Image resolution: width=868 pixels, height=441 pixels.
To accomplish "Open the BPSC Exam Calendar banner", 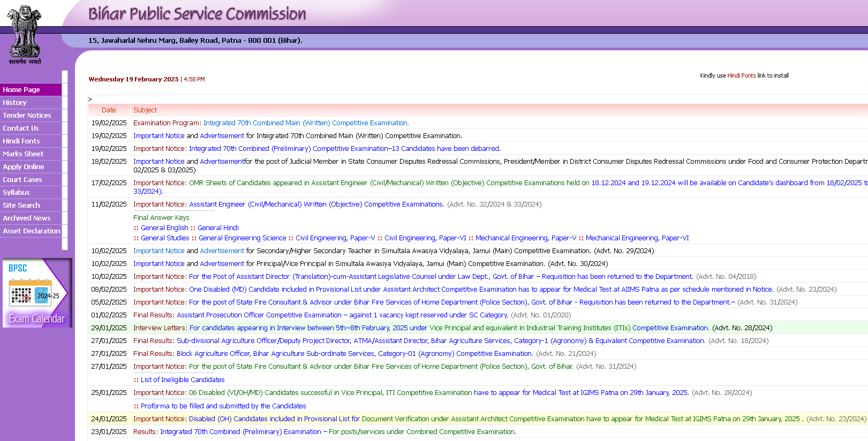I will [x=37, y=293].
